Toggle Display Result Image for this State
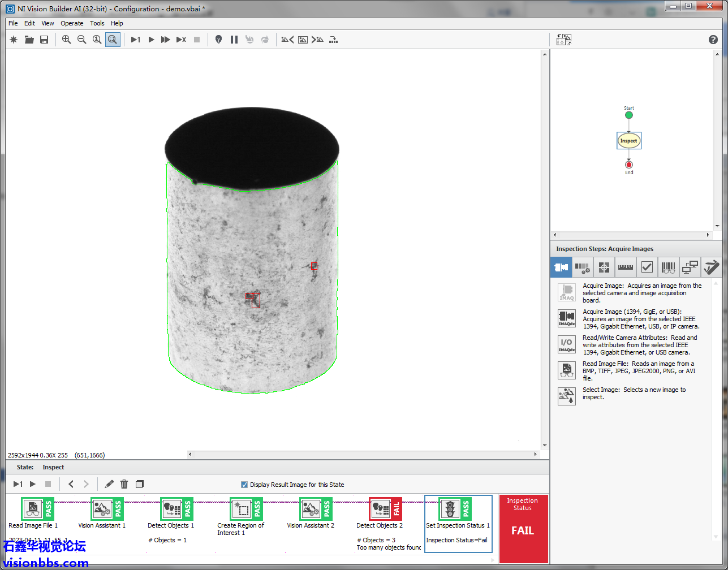Image resolution: width=728 pixels, height=570 pixels. (x=244, y=485)
